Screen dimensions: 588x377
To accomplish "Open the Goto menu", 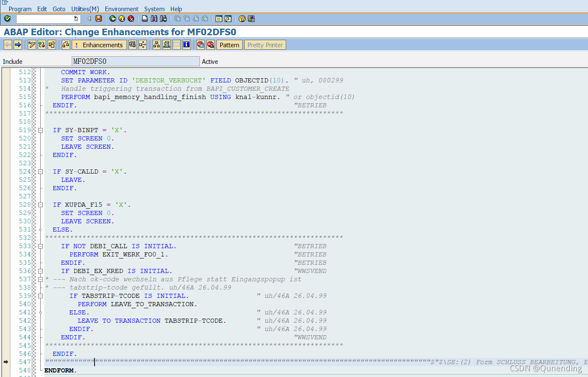I will [x=59, y=9].
